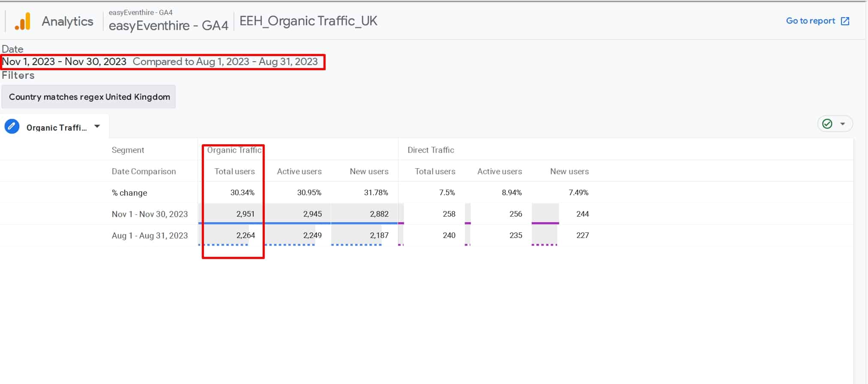Click the Total users column under Organic Traffic
The image size is (868, 384).
234,171
